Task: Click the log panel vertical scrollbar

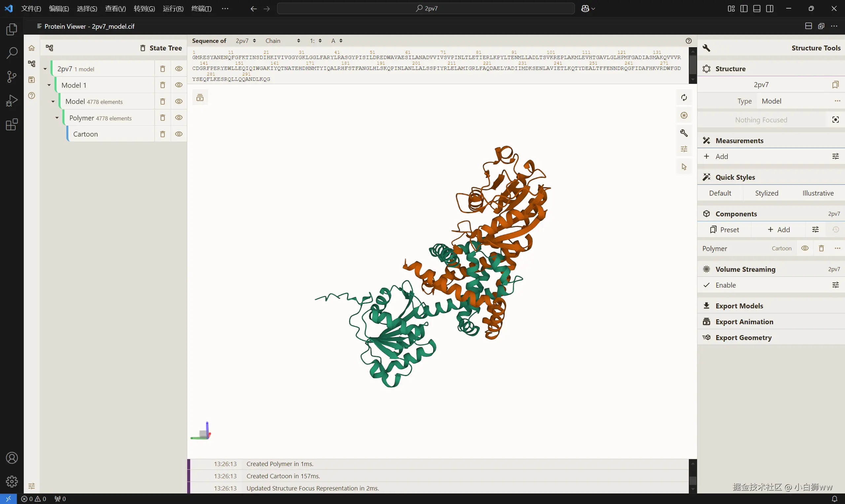Action: [692, 480]
